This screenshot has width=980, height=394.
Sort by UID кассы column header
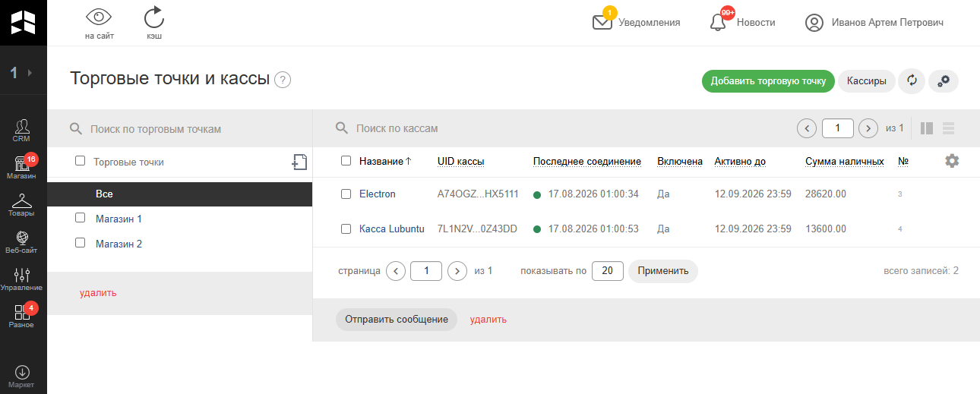461,161
